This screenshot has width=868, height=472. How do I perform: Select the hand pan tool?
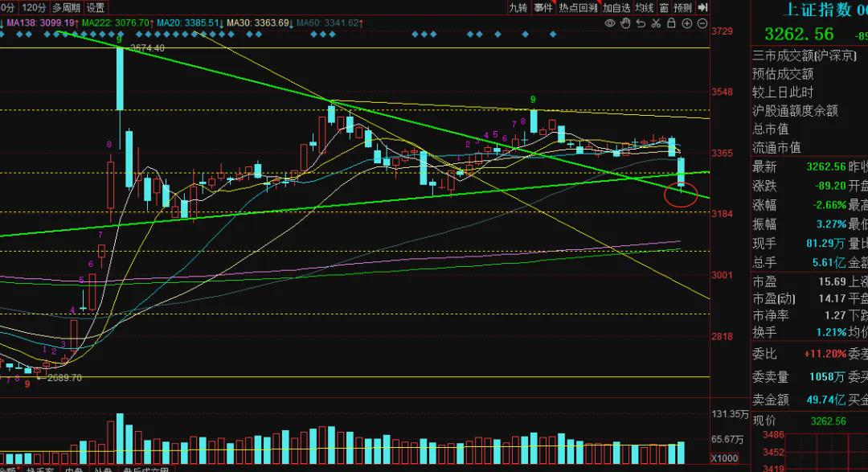(625, 23)
